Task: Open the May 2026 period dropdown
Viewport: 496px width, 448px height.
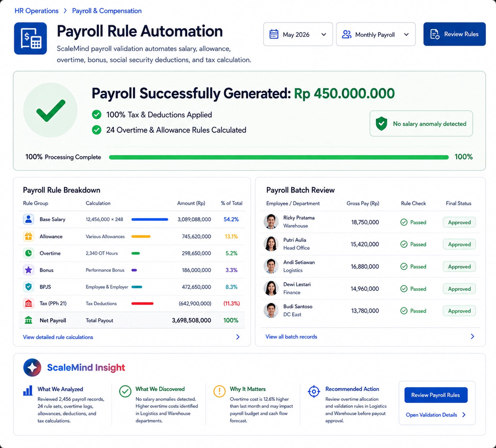Action: (x=298, y=34)
